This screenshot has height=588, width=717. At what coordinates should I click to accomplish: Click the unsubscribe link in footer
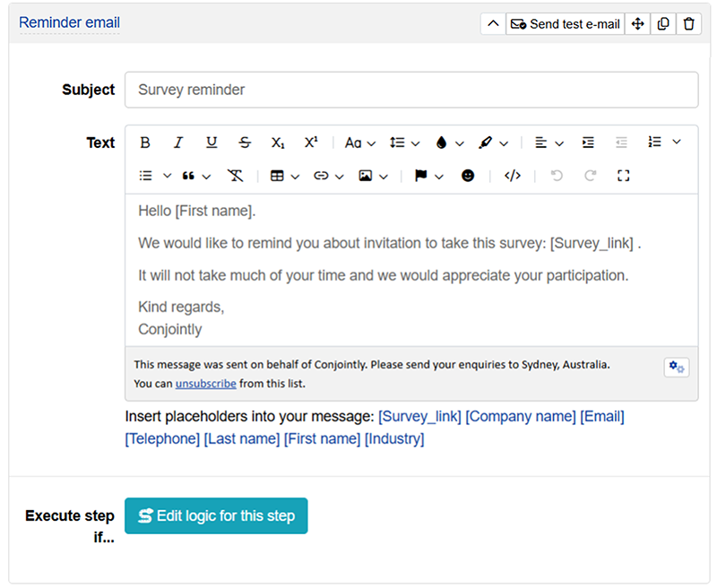coord(206,384)
